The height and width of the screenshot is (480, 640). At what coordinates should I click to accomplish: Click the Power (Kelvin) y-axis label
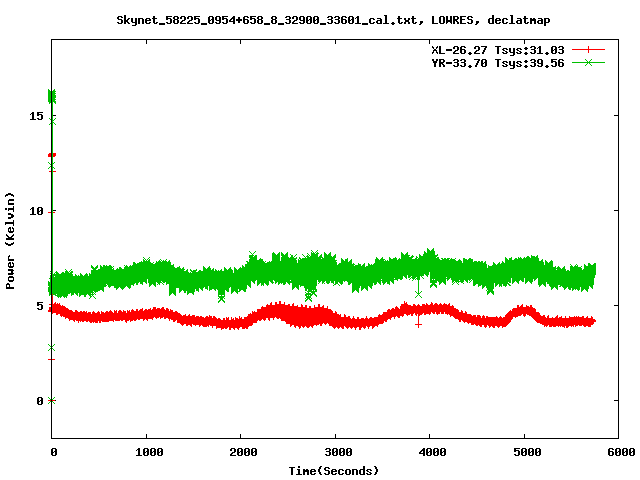(x=10, y=241)
